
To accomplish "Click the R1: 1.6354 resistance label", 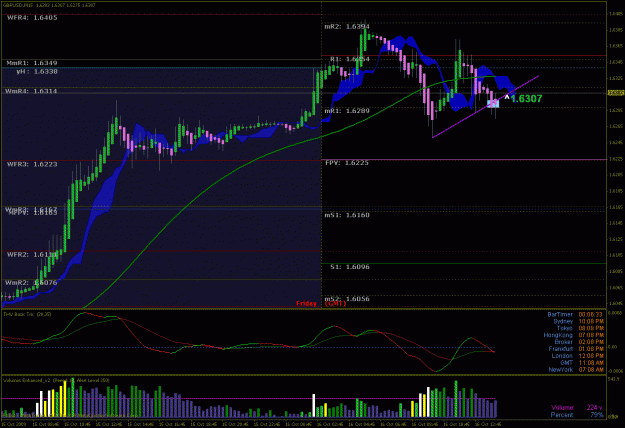I will [350, 59].
